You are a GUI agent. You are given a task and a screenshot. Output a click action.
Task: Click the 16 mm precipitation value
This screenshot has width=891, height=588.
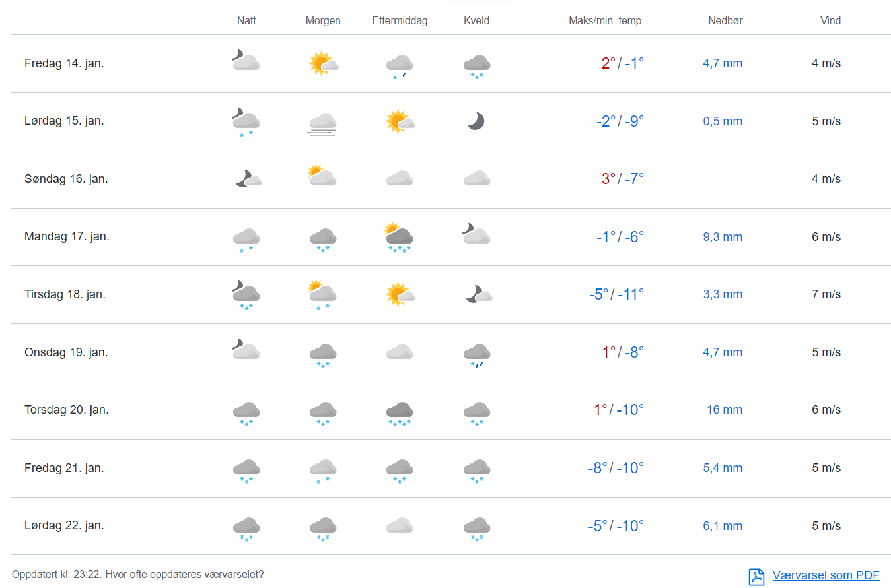(724, 410)
